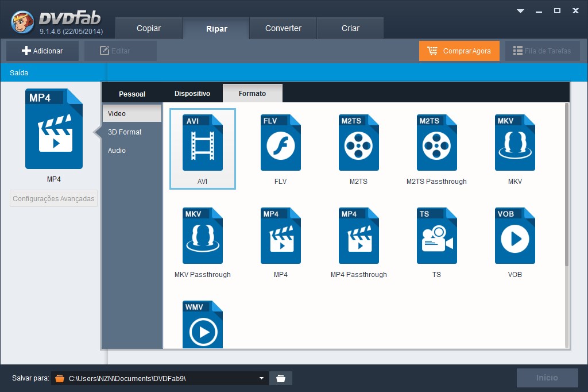Maximize the DVDFab window

(x=557, y=11)
